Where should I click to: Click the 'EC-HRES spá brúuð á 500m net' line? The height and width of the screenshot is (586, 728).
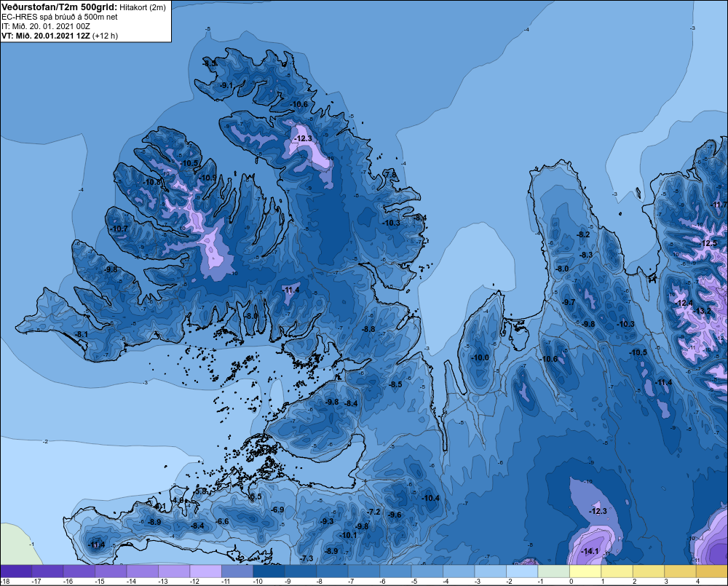[60, 17]
